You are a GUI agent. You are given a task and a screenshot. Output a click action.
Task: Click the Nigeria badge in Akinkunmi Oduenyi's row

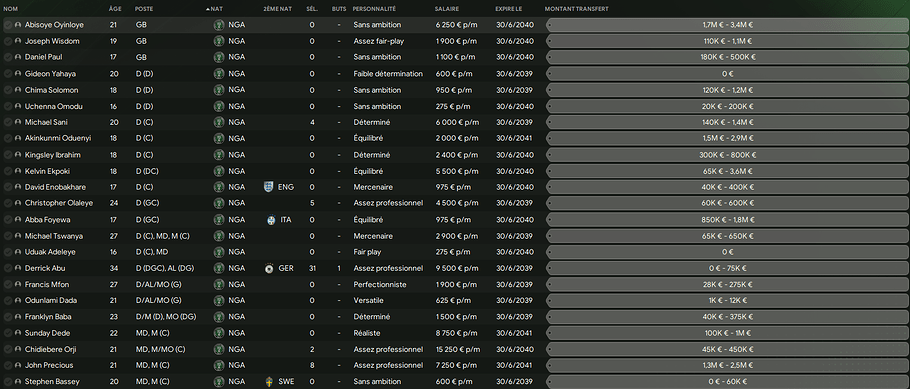point(219,139)
